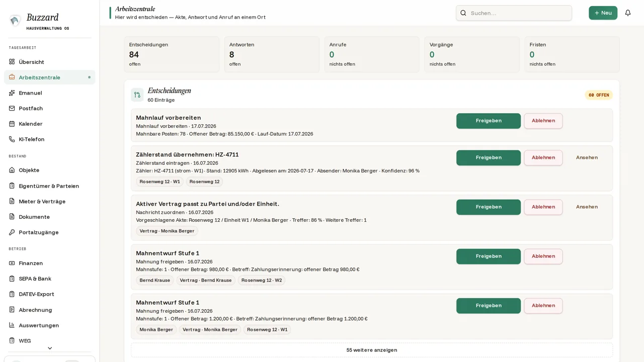This screenshot has height=362, width=644.
Task: Select the Arbeitszentrale inbox icon
Action: click(x=12, y=77)
